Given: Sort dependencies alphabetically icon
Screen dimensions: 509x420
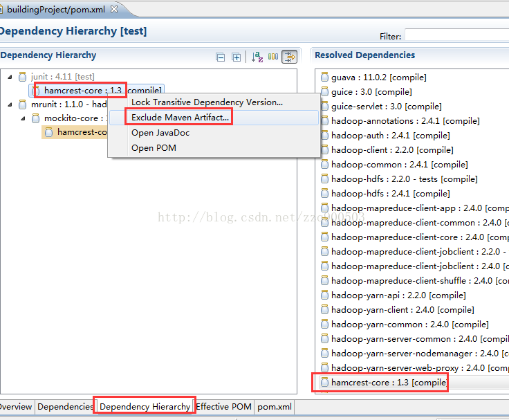Looking at the screenshot, I should click(257, 57).
